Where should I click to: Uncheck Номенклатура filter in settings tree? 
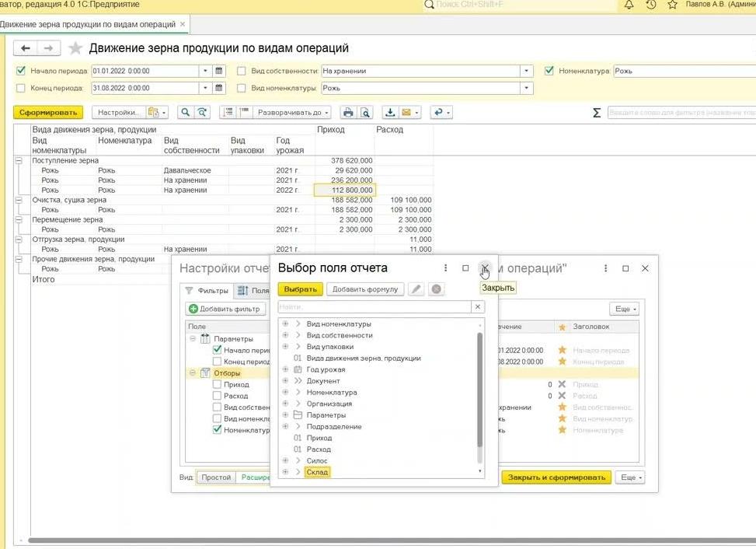(217, 430)
